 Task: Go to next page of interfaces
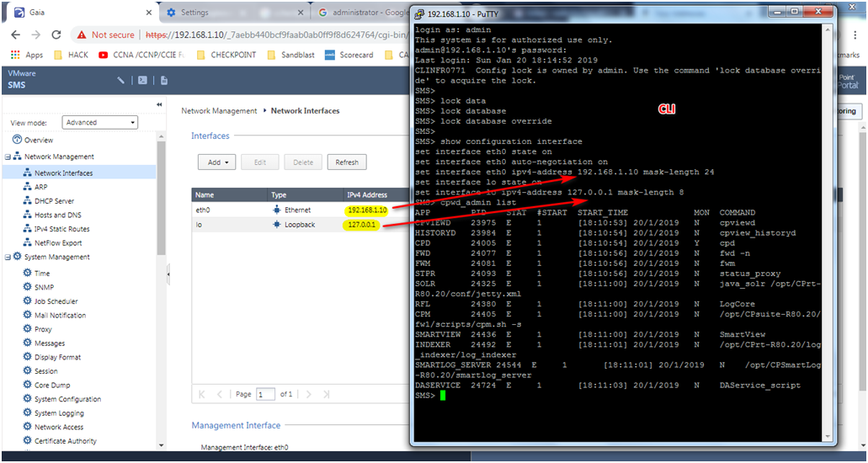click(x=309, y=394)
